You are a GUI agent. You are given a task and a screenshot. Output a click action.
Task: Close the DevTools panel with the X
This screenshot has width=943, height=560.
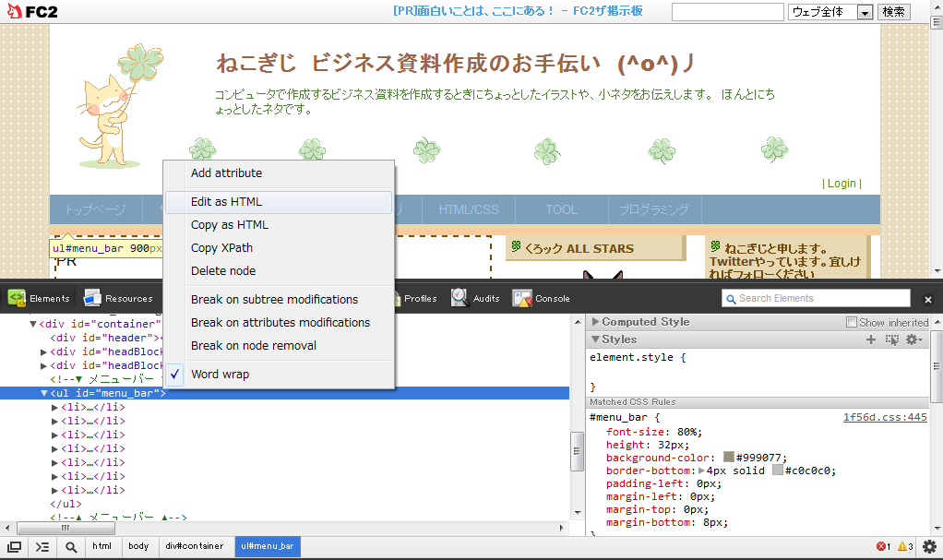[x=928, y=299]
